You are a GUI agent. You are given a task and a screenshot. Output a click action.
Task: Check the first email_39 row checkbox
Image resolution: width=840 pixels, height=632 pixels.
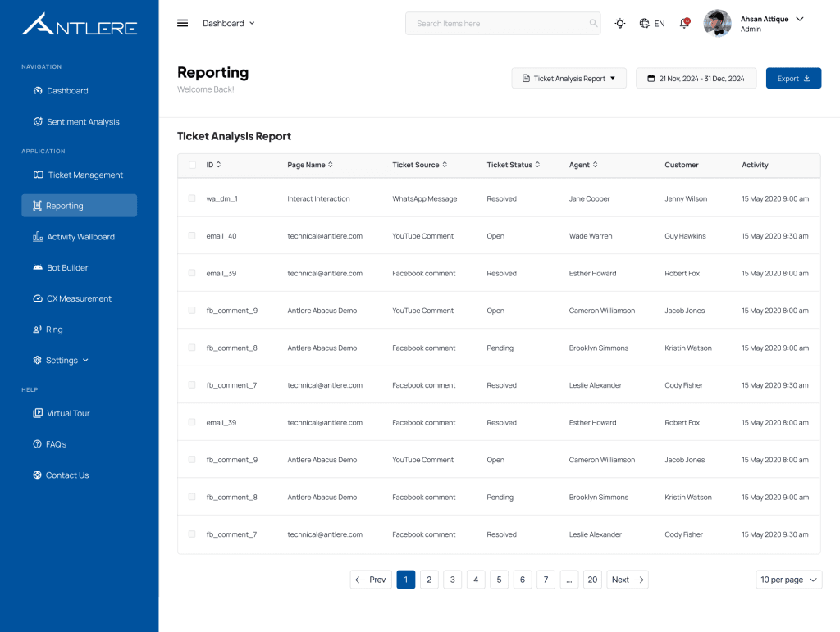click(x=192, y=273)
